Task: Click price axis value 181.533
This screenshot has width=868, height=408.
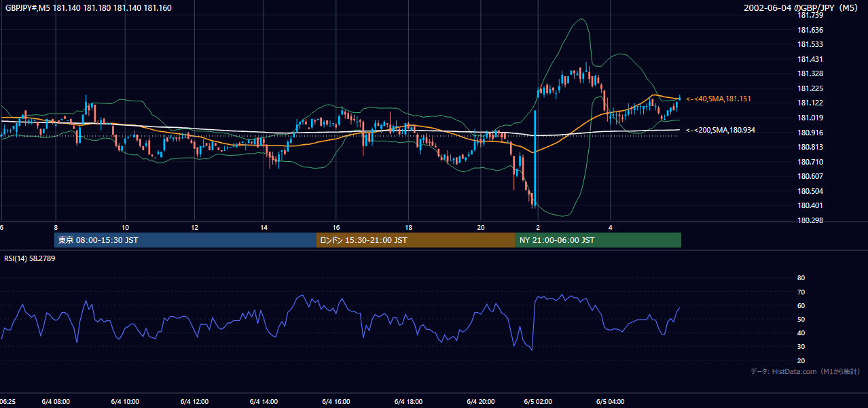Action: 810,44
